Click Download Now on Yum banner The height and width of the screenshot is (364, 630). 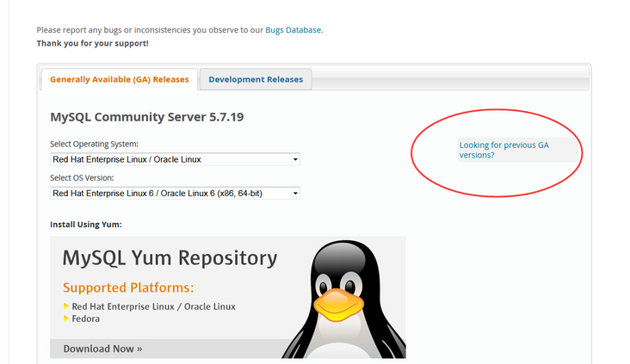[102, 349]
